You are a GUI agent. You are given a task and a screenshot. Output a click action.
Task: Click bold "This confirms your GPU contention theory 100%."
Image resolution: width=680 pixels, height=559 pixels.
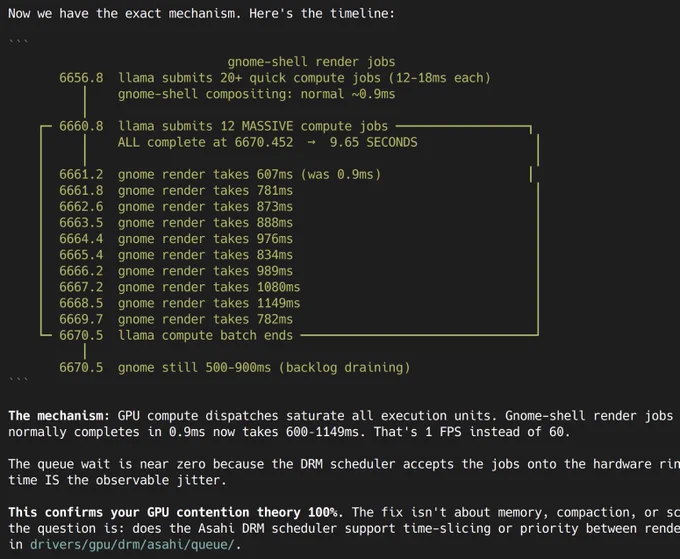click(176, 512)
